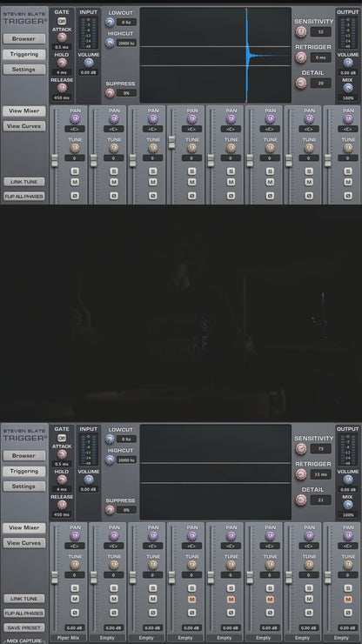Click the Hold knob in upper plugin
The width and height of the screenshot is (362, 644).
click(x=62, y=63)
